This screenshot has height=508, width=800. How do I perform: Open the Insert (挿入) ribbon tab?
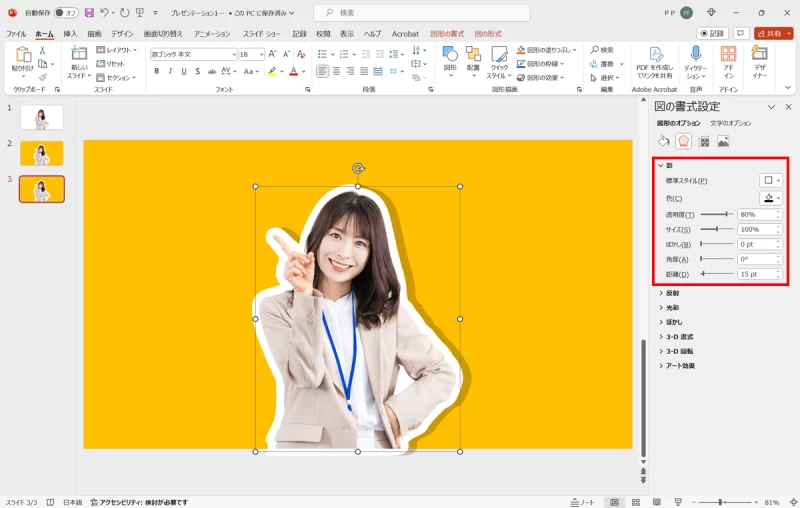pyautogui.click(x=70, y=33)
